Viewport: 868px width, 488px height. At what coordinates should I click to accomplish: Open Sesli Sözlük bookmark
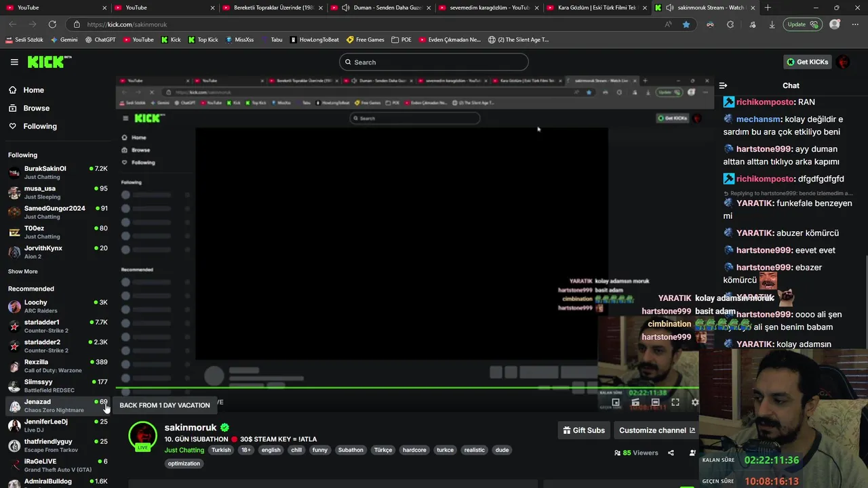[x=24, y=40]
